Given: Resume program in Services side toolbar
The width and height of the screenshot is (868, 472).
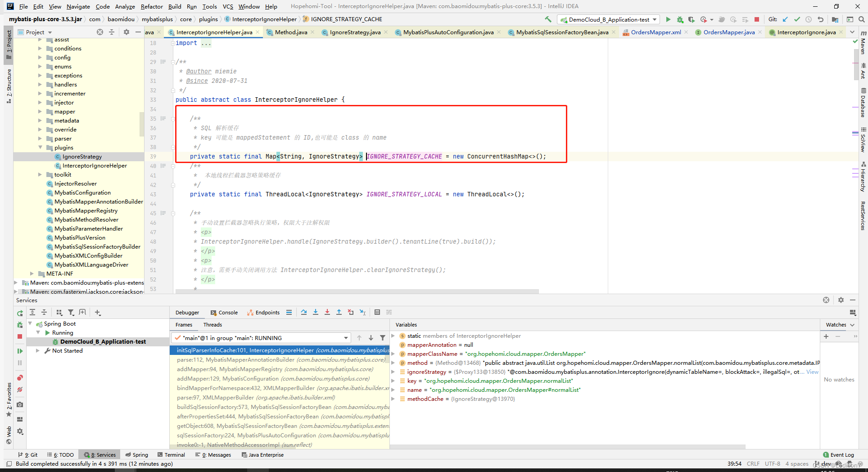Looking at the screenshot, I should (20, 351).
